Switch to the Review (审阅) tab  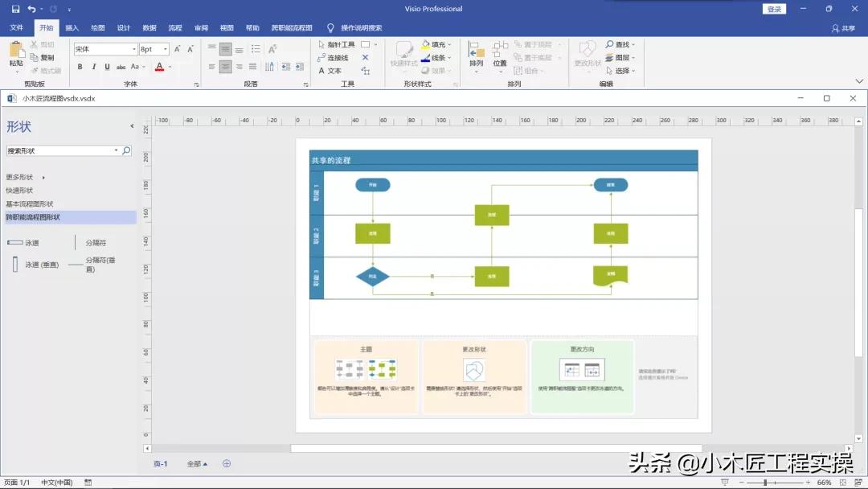pos(201,27)
